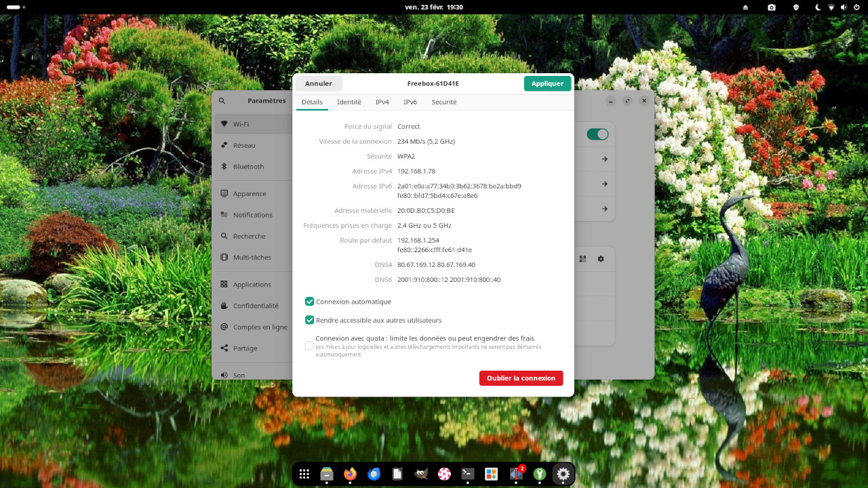
Task: Show the applications grid
Action: click(304, 474)
